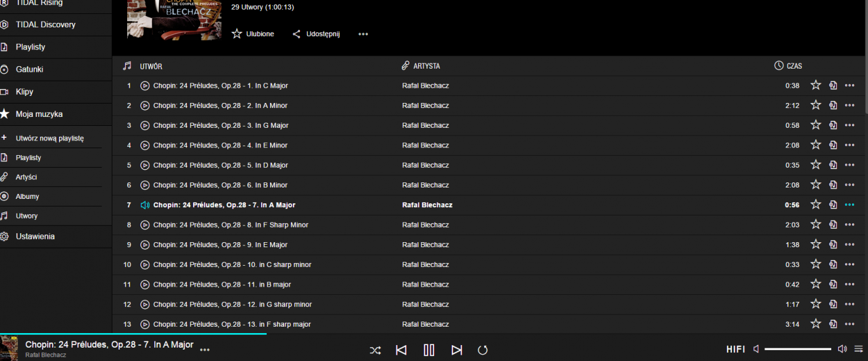Play track 12, Prelude in G sharp minor
This screenshot has height=361, width=868.
(145, 304)
